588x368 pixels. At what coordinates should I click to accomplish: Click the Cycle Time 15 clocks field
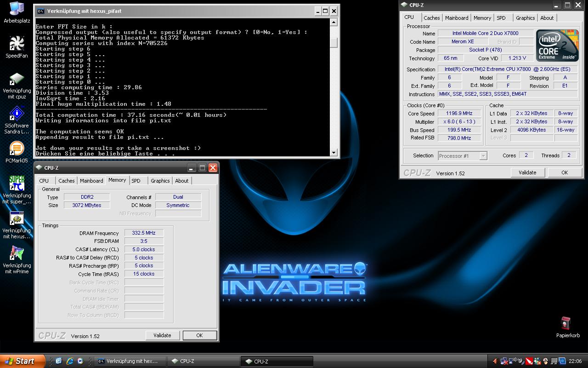point(144,274)
